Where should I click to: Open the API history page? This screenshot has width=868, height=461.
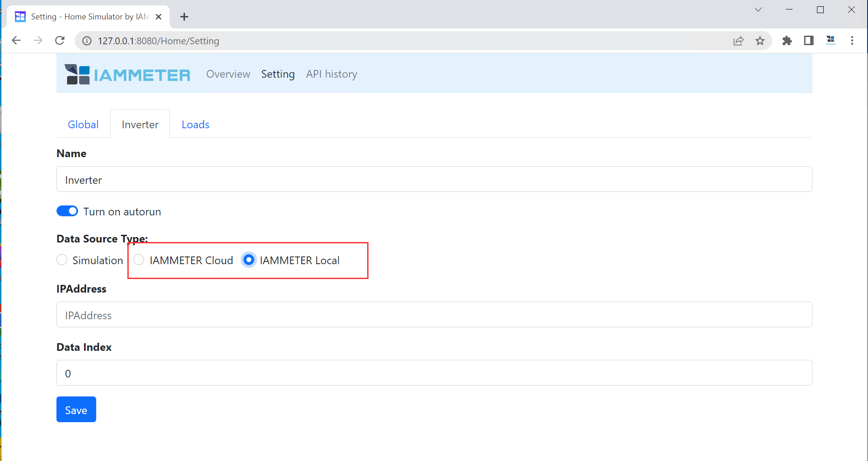[331, 74]
